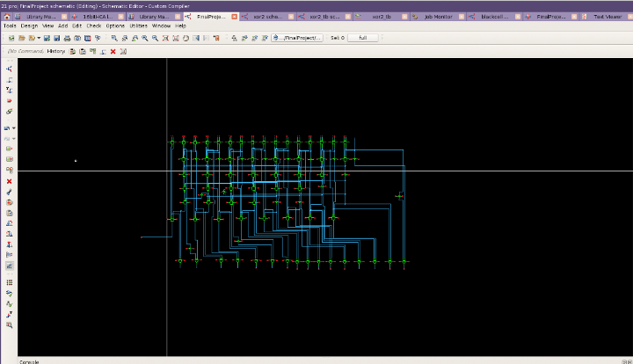The width and height of the screenshot is (633, 364).
Task: Click the highlighted chart icon in sidebar
Action: [x=10, y=266]
